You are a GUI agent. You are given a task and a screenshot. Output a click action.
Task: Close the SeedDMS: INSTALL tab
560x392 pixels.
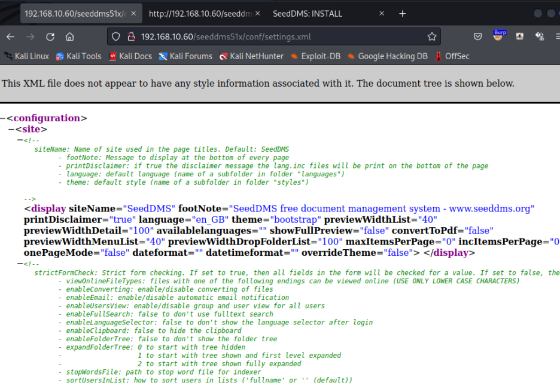(382, 13)
